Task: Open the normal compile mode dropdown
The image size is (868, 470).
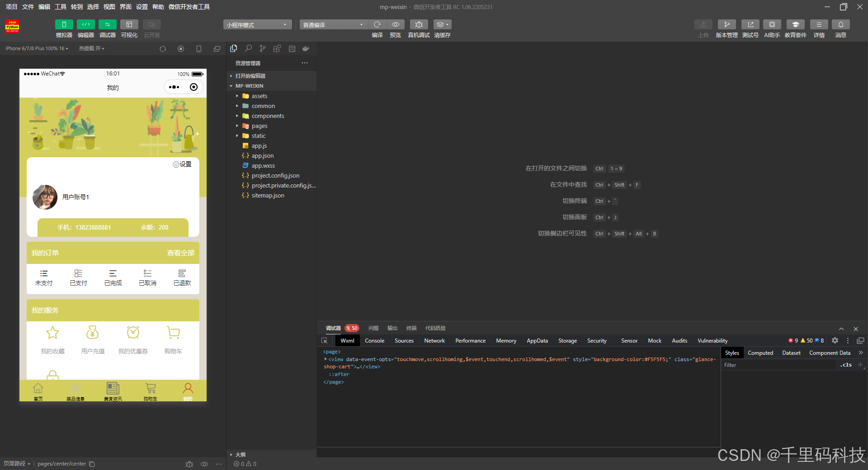Action: [334, 24]
